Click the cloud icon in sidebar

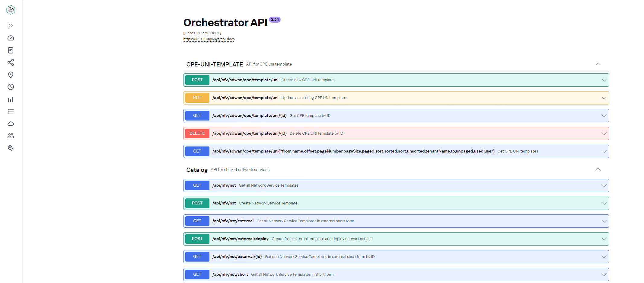pos(11,124)
